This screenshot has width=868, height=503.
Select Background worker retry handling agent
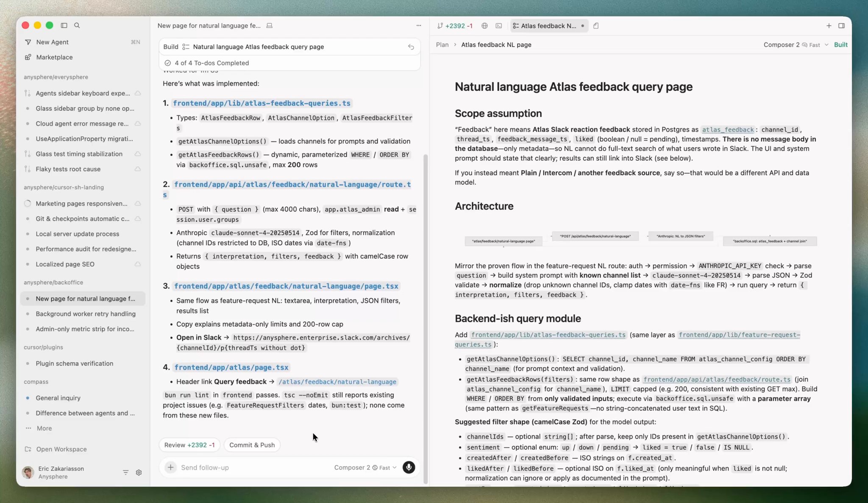point(86,314)
